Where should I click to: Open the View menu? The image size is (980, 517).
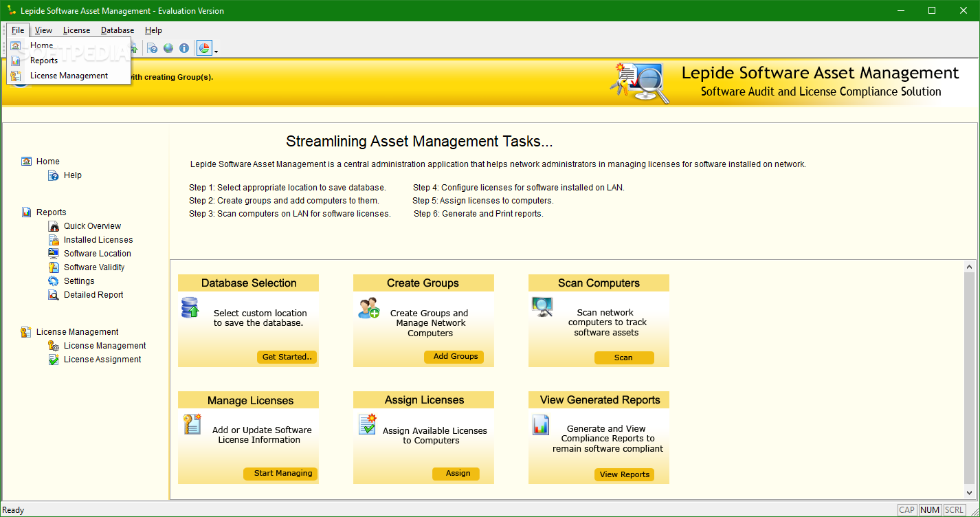43,30
